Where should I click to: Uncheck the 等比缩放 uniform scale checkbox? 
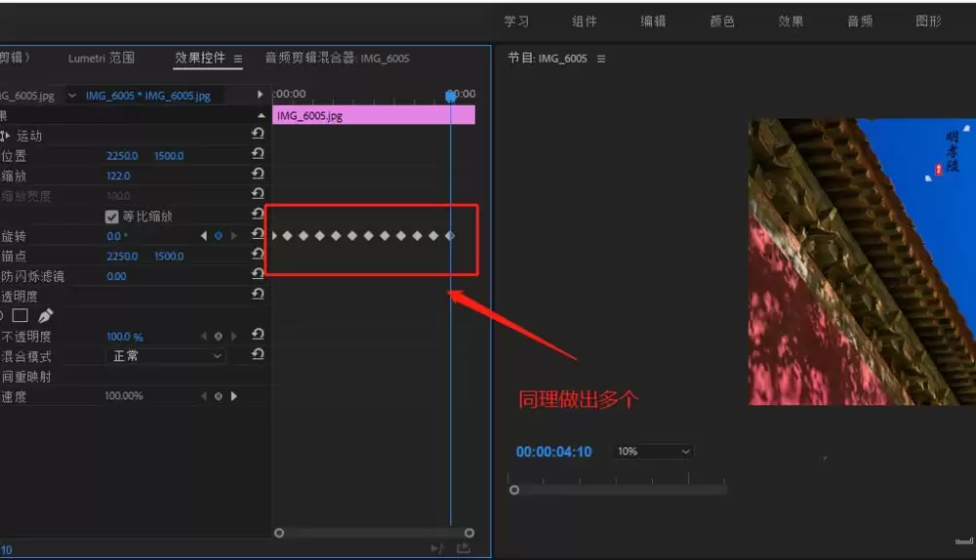click(111, 217)
